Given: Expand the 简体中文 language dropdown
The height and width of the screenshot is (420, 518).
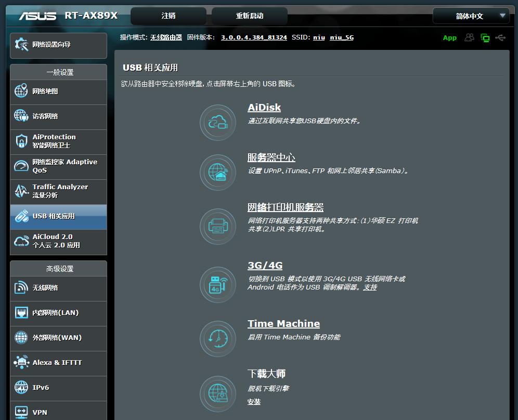Looking at the screenshot, I should (470, 16).
